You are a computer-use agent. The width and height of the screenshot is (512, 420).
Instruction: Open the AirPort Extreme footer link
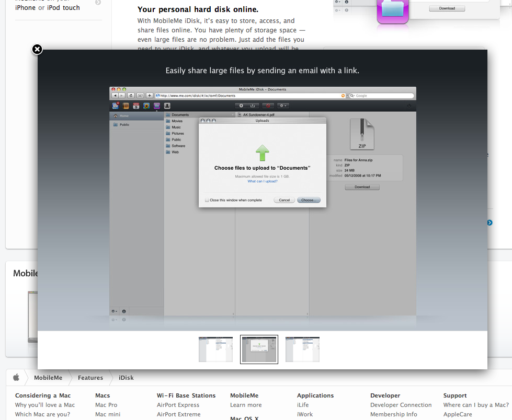[x=179, y=414]
